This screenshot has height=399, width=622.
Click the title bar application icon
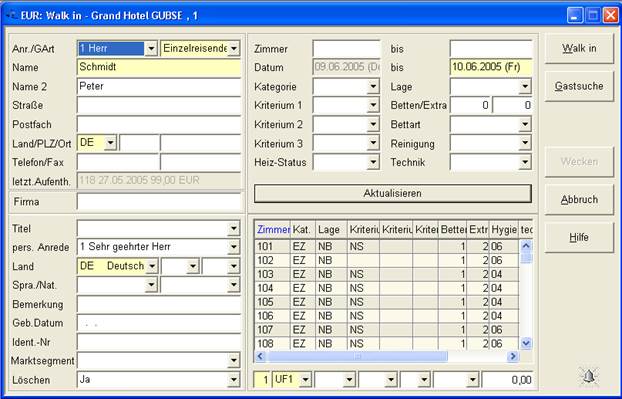click(x=11, y=15)
